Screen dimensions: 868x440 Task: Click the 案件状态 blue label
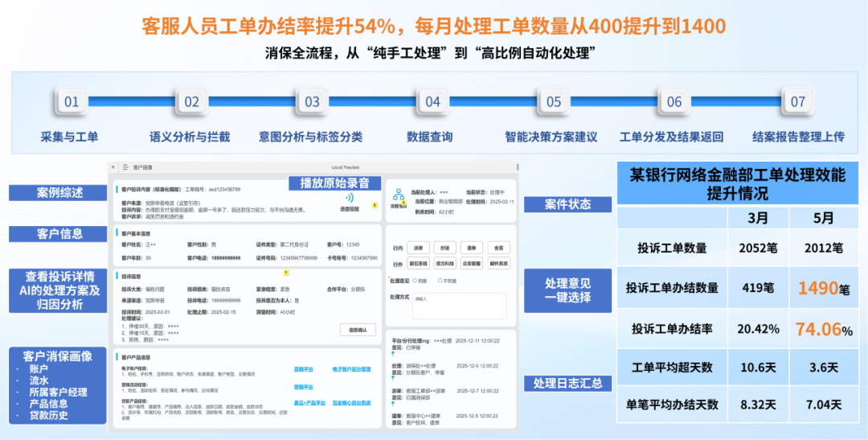[x=567, y=204]
